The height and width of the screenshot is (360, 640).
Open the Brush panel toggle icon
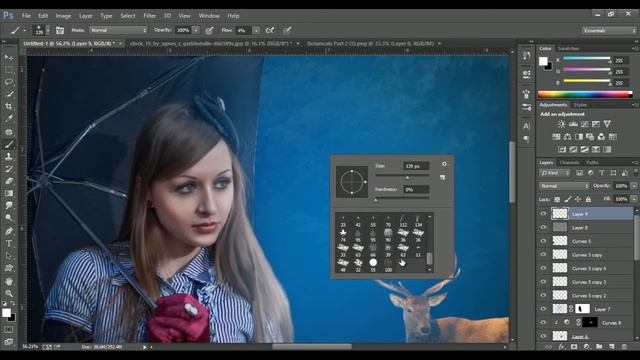pyautogui.click(x=60, y=30)
